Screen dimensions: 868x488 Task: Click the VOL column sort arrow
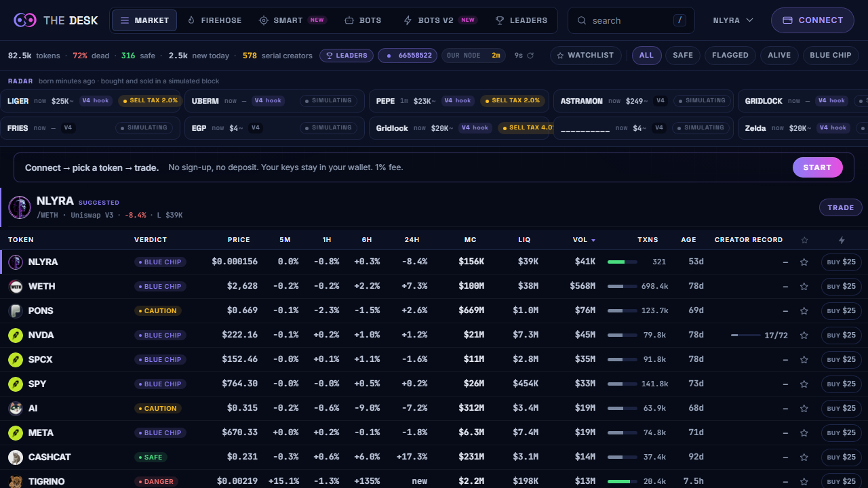click(593, 240)
